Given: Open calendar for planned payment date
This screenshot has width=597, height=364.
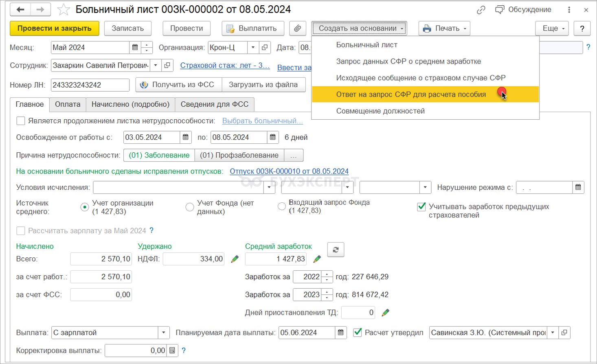Looking at the screenshot, I should (341, 333).
